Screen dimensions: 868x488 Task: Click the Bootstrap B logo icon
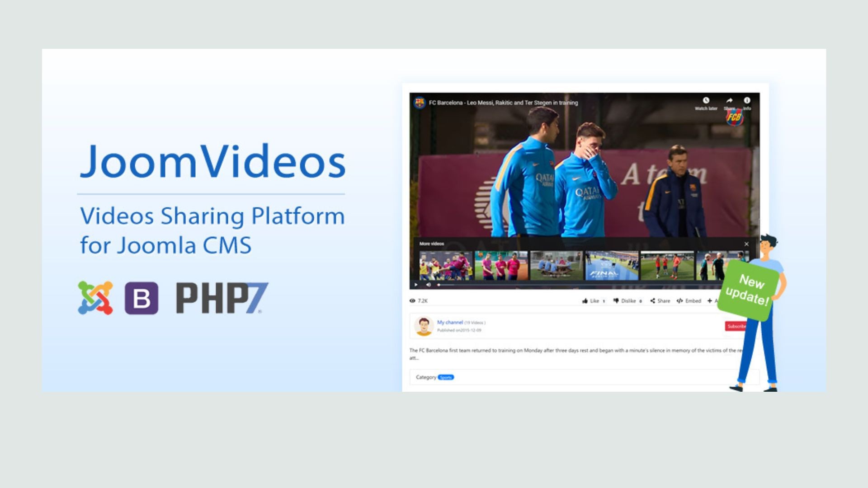[142, 298]
